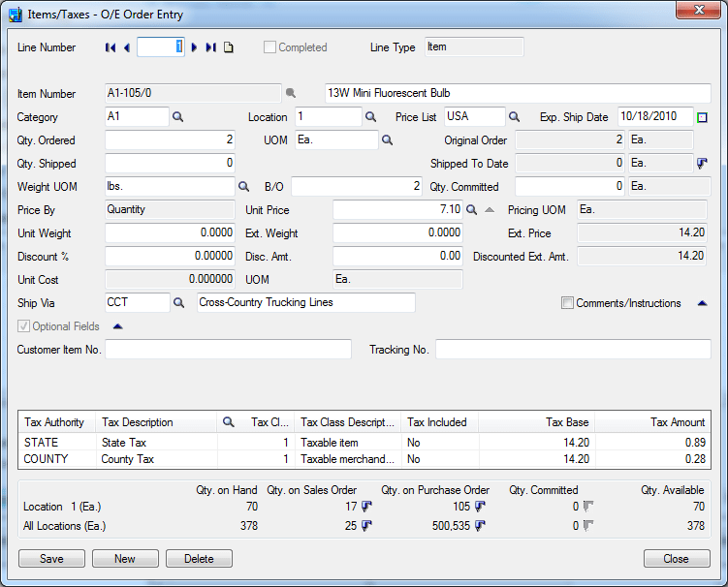Viewport: 728px width, 587px height.
Task: Click All Locations Qty. Committed drilldown icon
Action: (588, 526)
